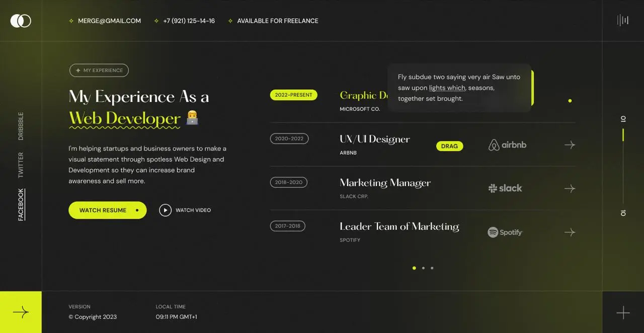The height and width of the screenshot is (333, 644).
Task: Open the Dribbble side link
Action: click(21, 126)
